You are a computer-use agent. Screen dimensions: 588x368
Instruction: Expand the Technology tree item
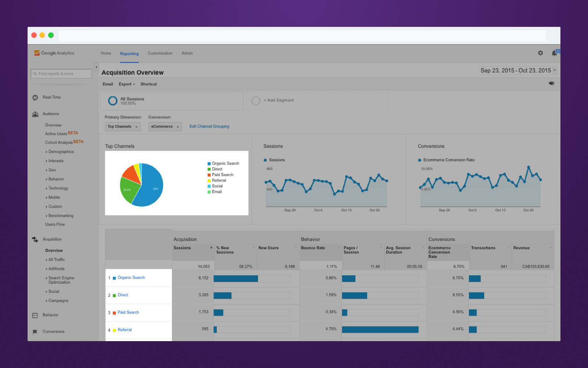pos(57,188)
